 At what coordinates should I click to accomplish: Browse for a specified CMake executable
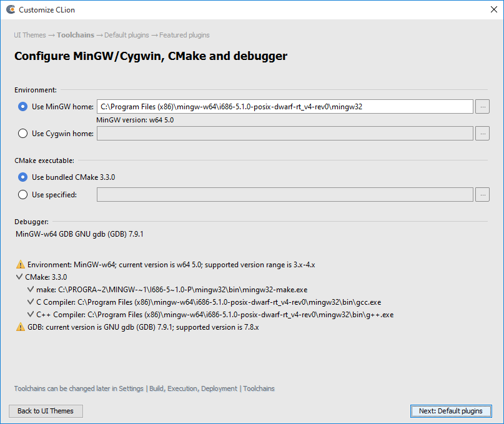pos(482,195)
